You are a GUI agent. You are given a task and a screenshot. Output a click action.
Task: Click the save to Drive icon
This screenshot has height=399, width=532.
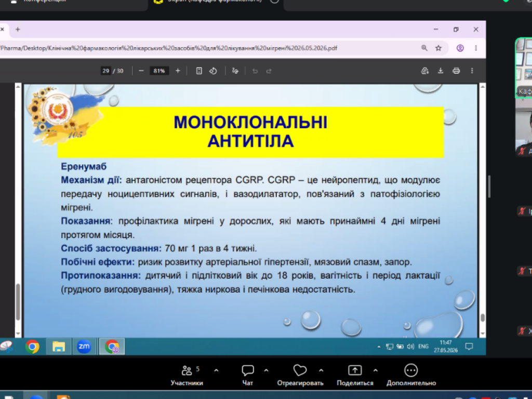tap(425, 71)
